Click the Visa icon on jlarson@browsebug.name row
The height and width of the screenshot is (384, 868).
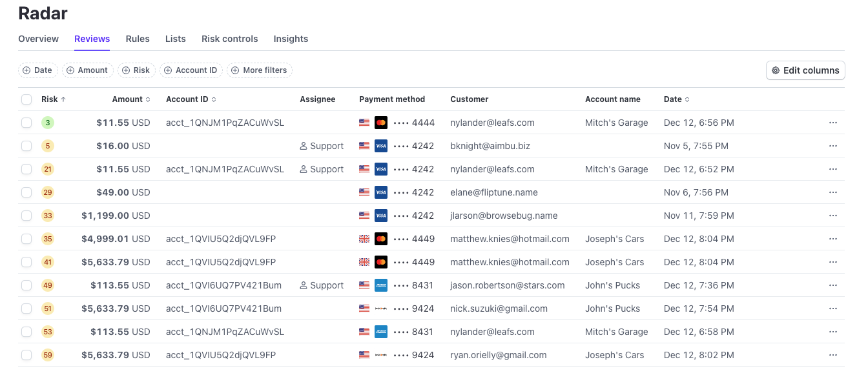pyautogui.click(x=381, y=216)
